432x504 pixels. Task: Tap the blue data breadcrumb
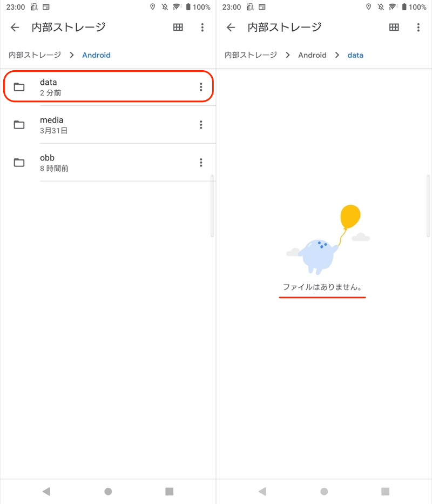tap(355, 55)
